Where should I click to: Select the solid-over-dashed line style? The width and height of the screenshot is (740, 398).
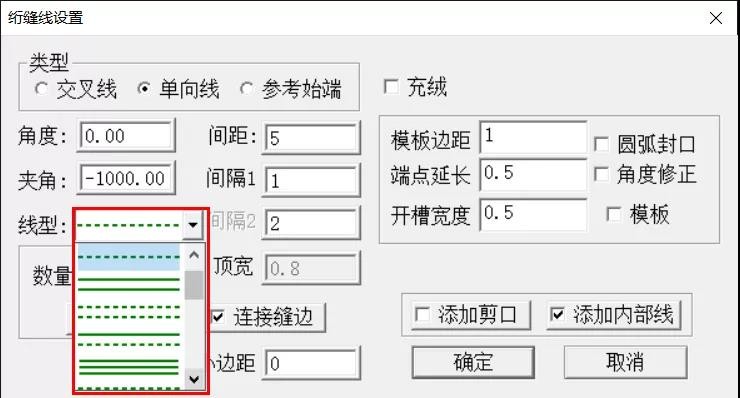tap(129, 339)
